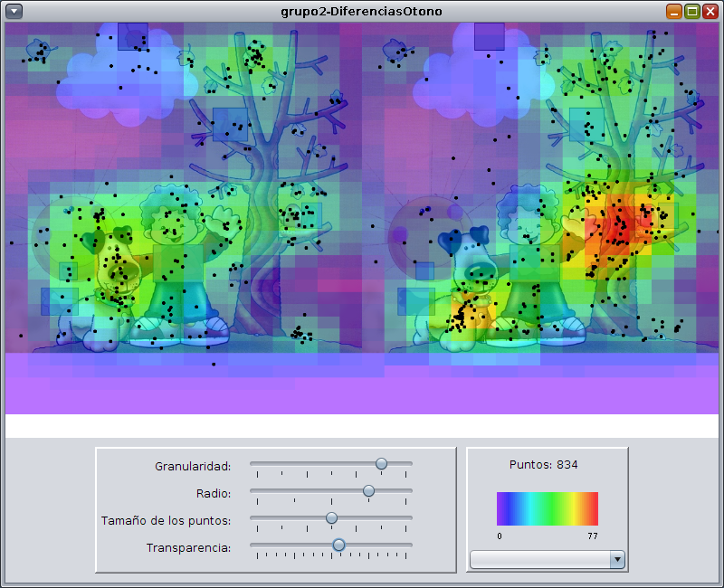Open the empty dropdown below the color scale
The image size is (724, 588).
pyautogui.click(x=548, y=560)
